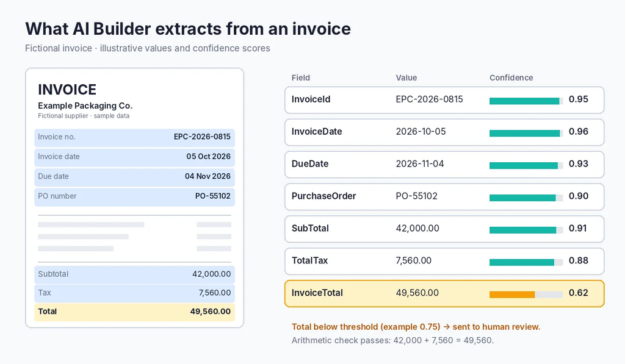Click extracted value 2026-11-04
Viewport: 625px width, 364px height.
point(420,163)
